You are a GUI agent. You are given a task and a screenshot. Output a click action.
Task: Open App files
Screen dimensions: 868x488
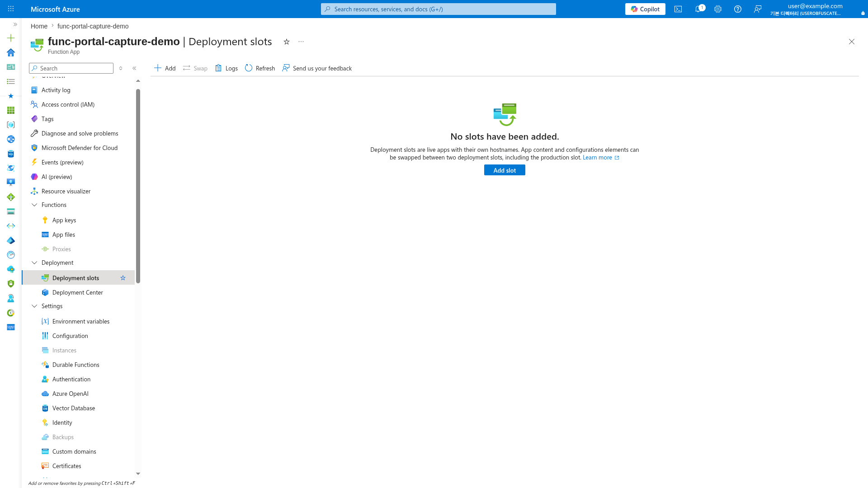[78, 235]
